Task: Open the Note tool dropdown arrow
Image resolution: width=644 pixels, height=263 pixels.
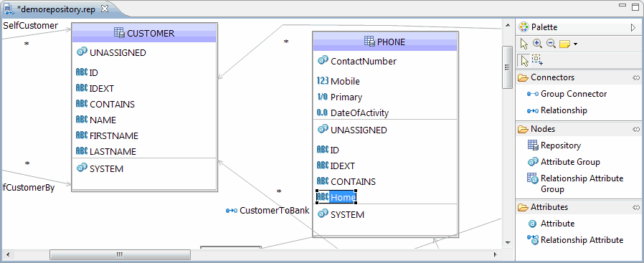Action: 575,44
